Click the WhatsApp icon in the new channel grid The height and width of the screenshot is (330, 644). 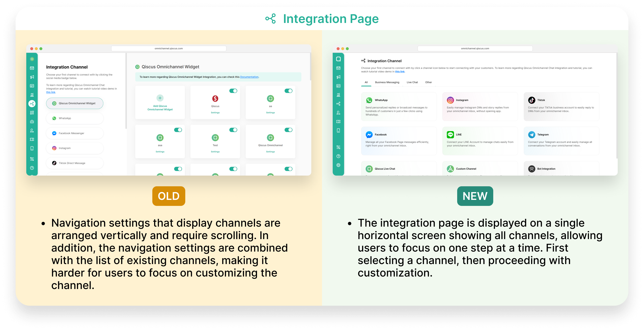pos(369,100)
